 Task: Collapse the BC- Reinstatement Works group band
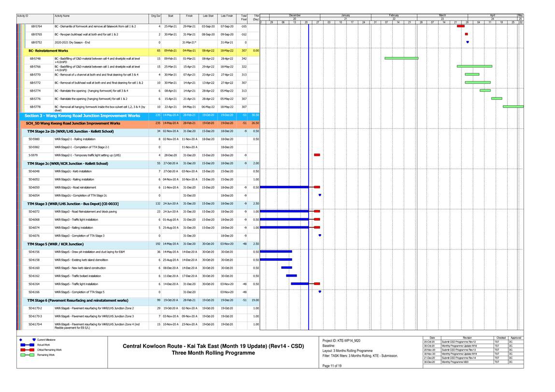coord(48,51)
